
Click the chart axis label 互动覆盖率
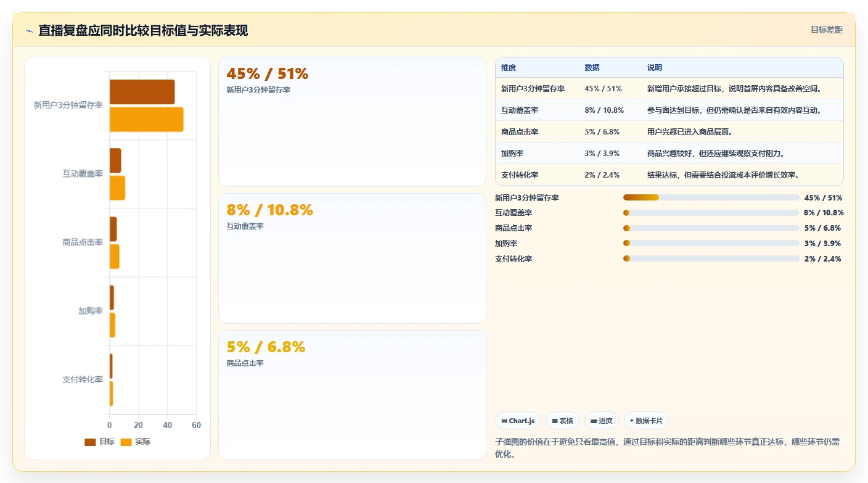click(x=83, y=174)
